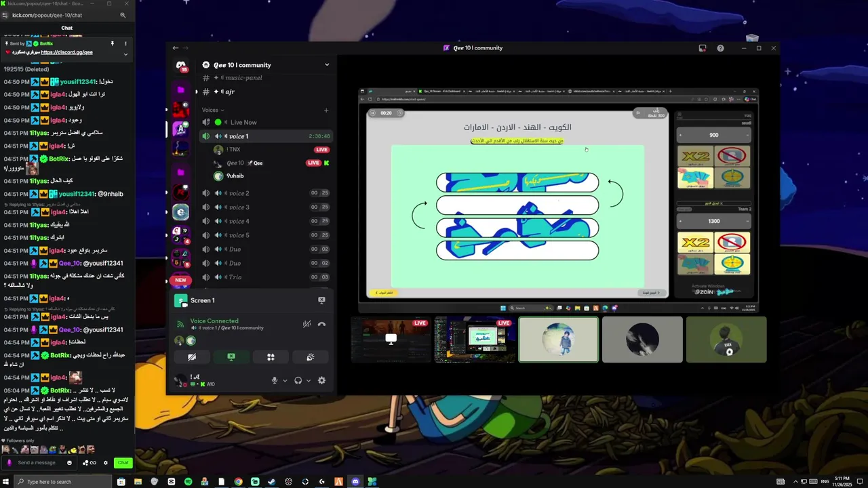Open ENG language indicator in tray
The image size is (868, 488).
click(825, 482)
